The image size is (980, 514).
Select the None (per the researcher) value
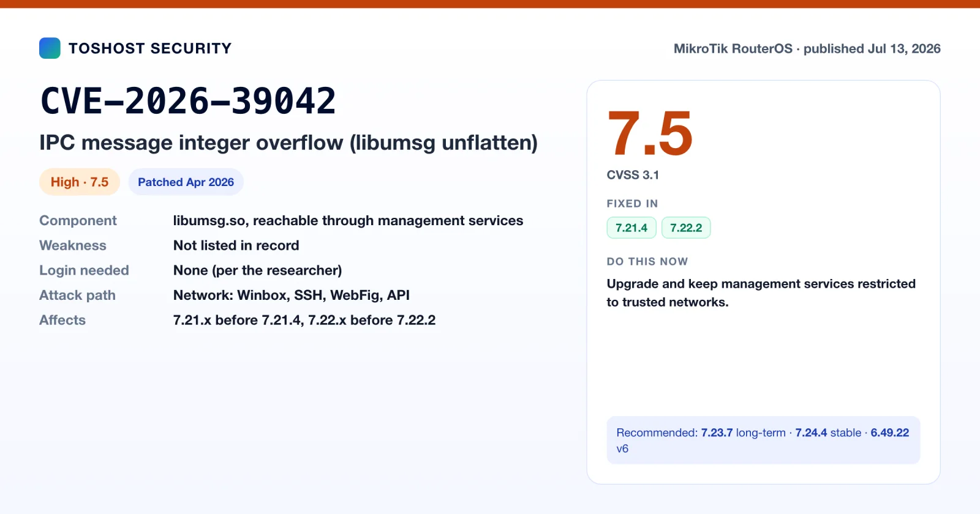[257, 270]
